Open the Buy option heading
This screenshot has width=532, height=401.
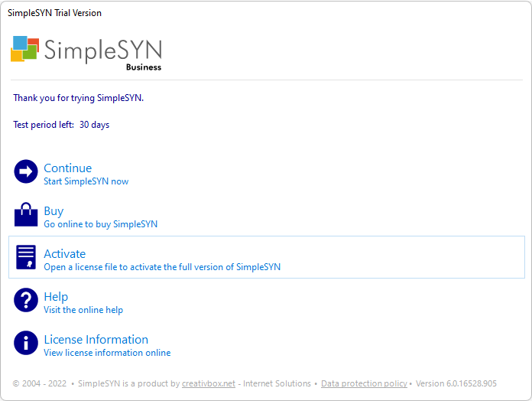click(54, 211)
